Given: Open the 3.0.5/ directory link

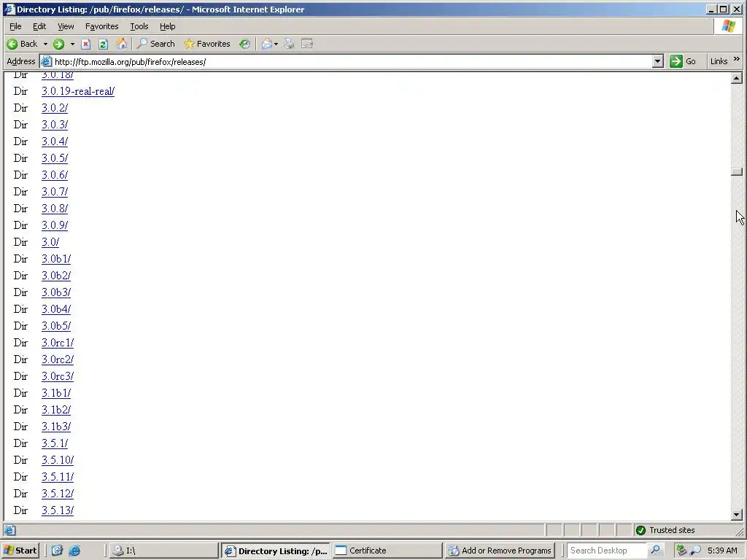Looking at the screenshot, I should [x=55, y=158].
